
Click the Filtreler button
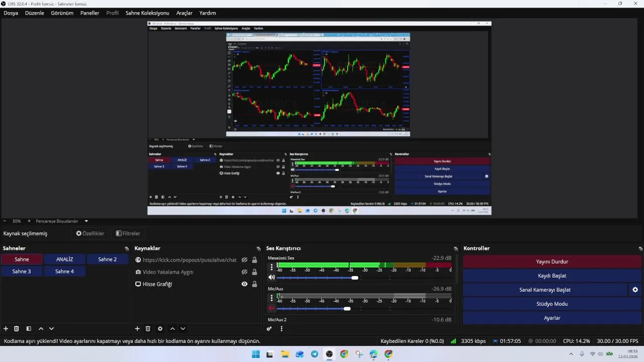point(128,233)
